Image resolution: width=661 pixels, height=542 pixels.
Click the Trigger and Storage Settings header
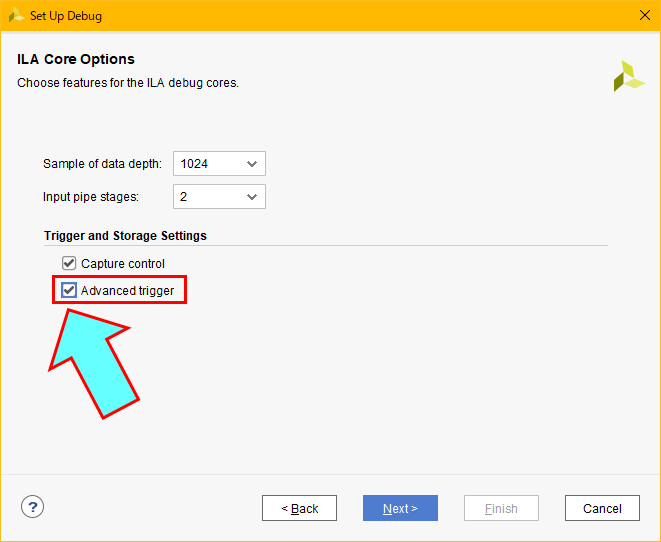pos(125,236)
